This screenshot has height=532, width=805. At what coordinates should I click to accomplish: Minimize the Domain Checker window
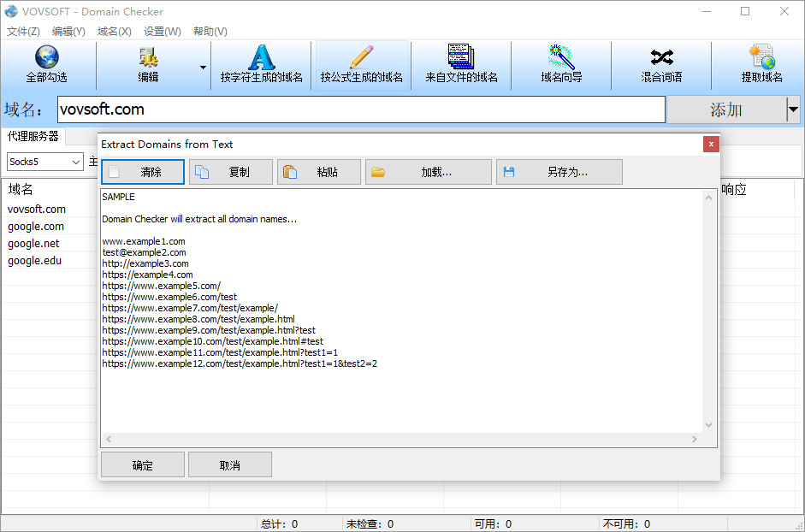[707, 11]
